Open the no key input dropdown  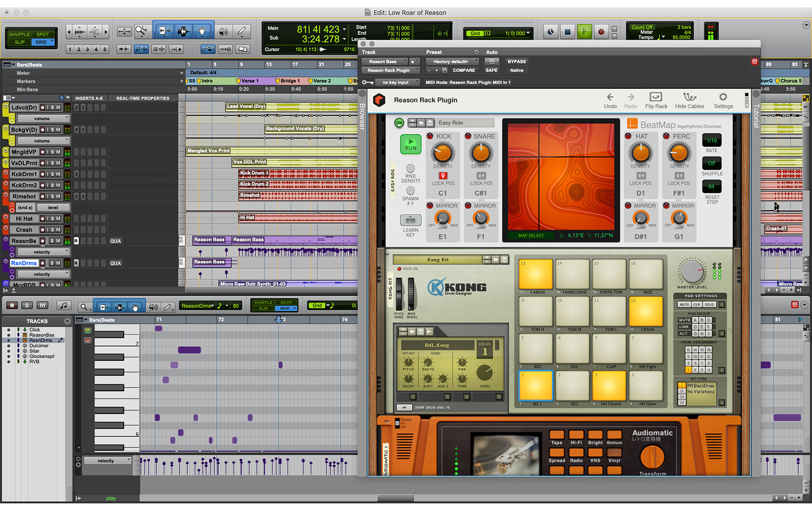pos(397,82)
